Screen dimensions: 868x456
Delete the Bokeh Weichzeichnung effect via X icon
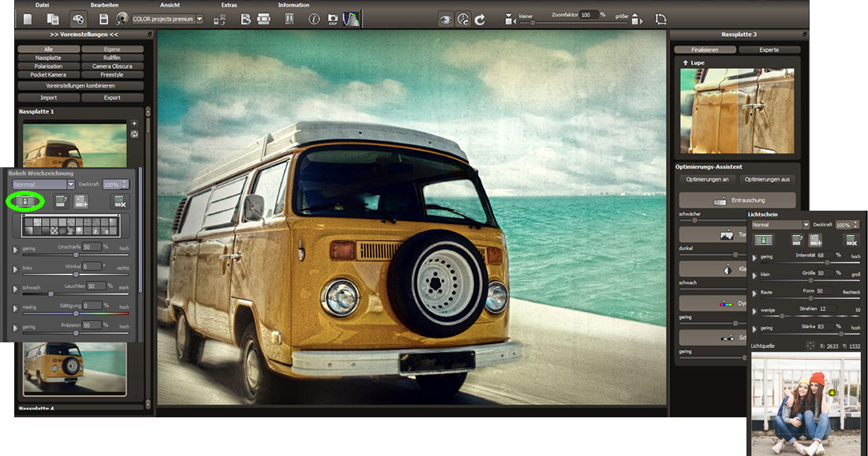click(x=119, y=202)
